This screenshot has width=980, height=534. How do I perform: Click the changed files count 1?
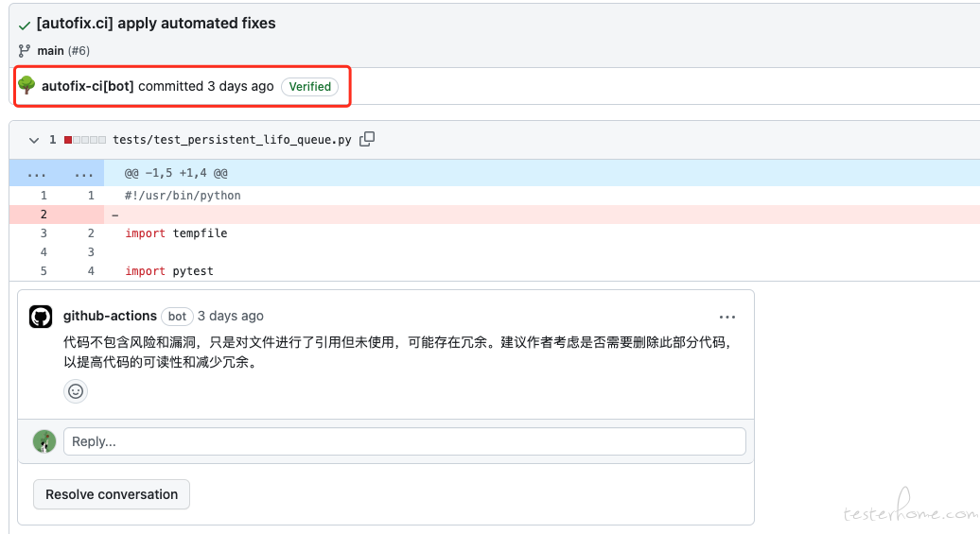(53, 140)
